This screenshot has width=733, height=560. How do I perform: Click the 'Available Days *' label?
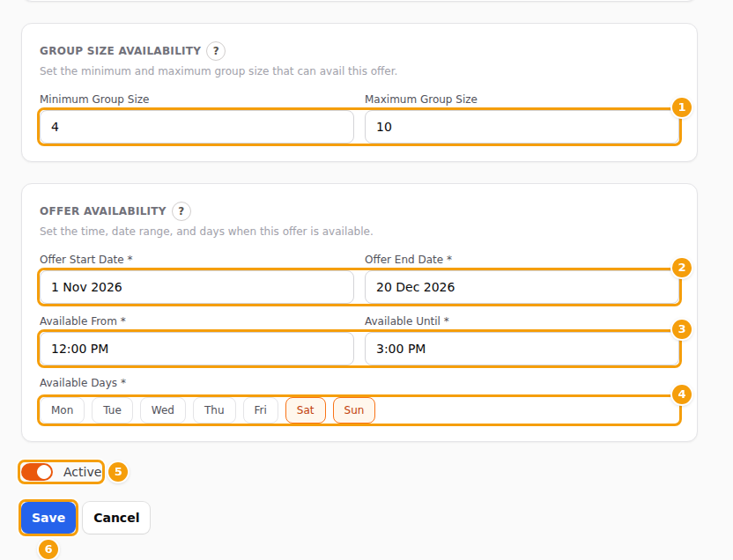point(83,382)
